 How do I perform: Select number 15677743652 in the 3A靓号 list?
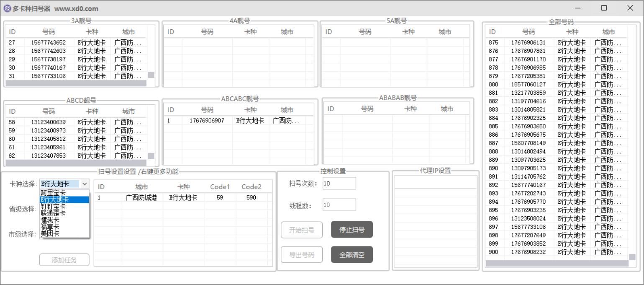pos(49,42)
